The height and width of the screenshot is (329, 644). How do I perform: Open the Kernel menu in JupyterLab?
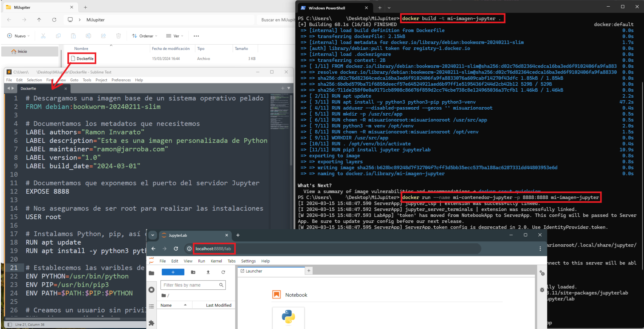click(x=216, y=261)
